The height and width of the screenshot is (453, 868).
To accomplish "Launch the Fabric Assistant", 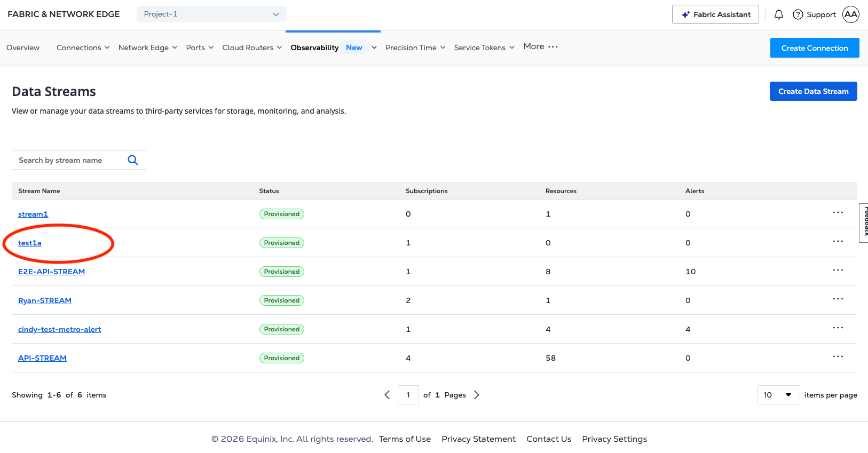I will (715, 14).
